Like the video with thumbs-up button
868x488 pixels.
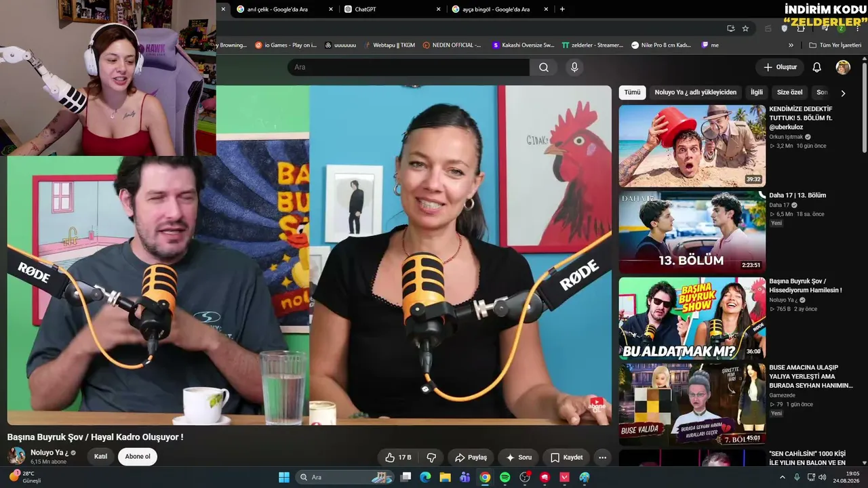(397, 457)
